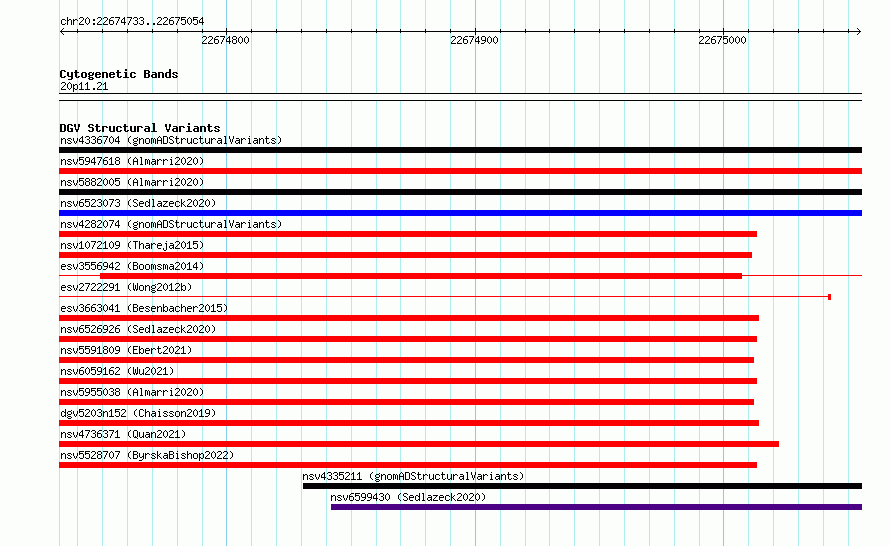The image size is (890, 546).
Task: Click the DGV Structural Variants track heading
Action: pyautogui.click(x=140, y=128)
